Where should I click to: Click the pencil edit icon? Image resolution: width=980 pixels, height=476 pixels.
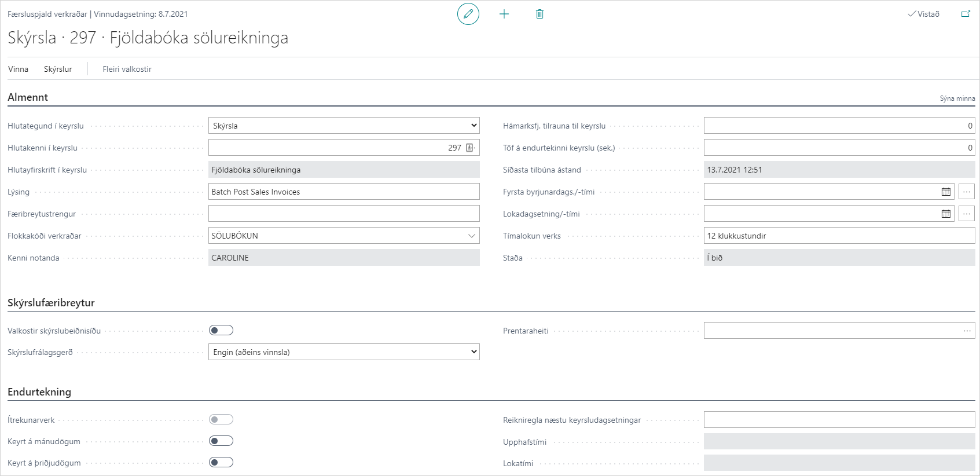468,14
